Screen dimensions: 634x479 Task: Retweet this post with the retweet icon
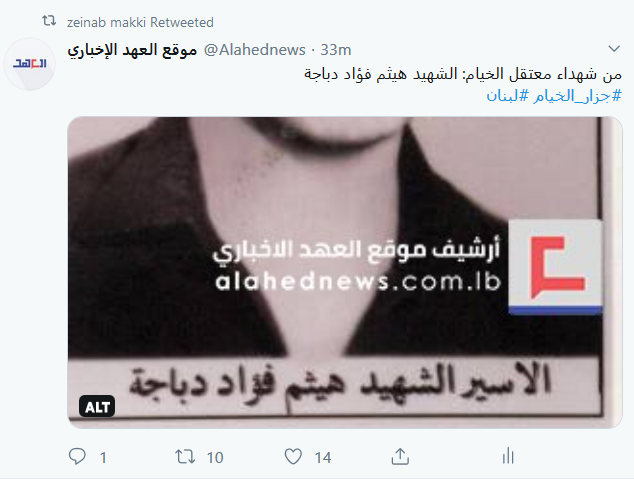pyautogui.click(x=185, y=457)
